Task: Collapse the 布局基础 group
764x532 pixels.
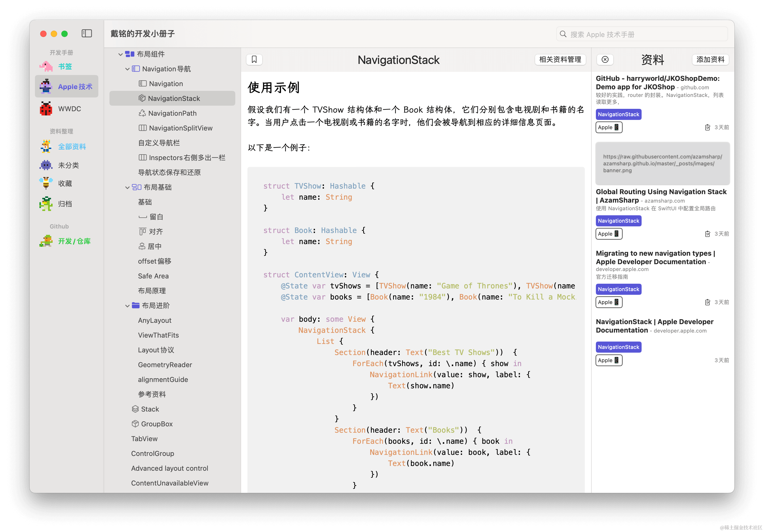Action: coord(127,188)
